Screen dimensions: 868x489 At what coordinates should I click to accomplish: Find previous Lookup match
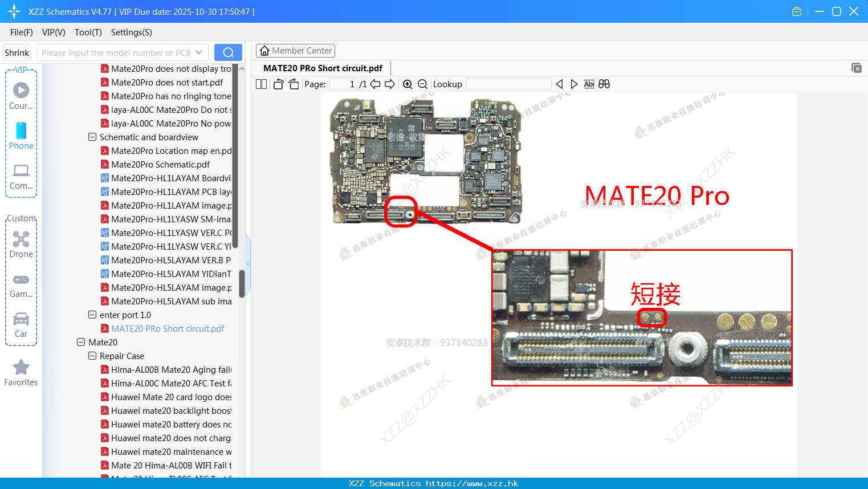(x=559, y=84)
